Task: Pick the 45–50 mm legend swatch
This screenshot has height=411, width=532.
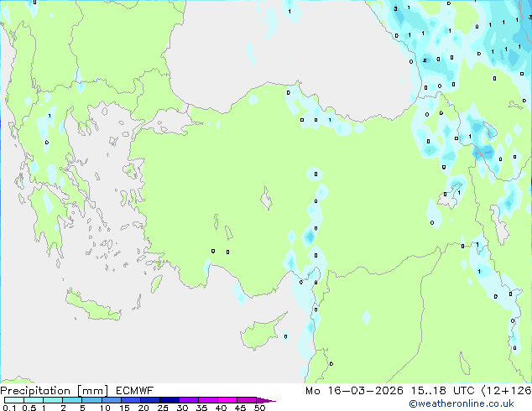Action: [x=247, y=400]
